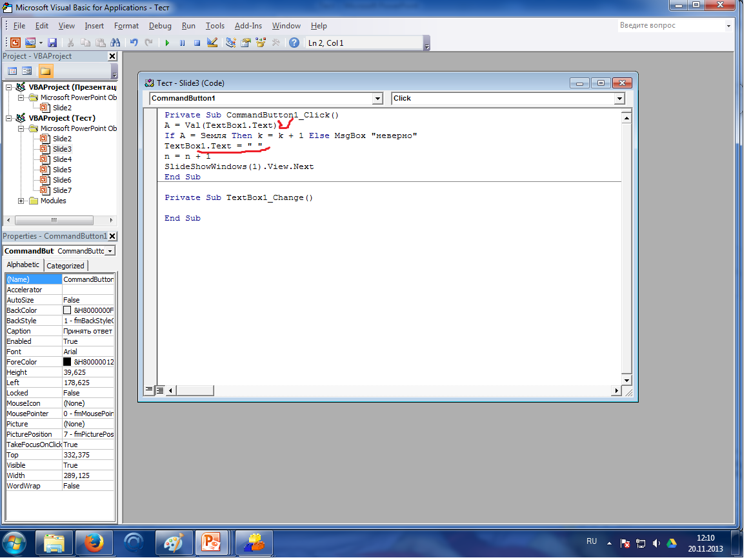Image resolution: width=751 pixels, height=560 pixels.
Task: Click View Microsoft PowerPoint toolbar icon
Action: 15,43
